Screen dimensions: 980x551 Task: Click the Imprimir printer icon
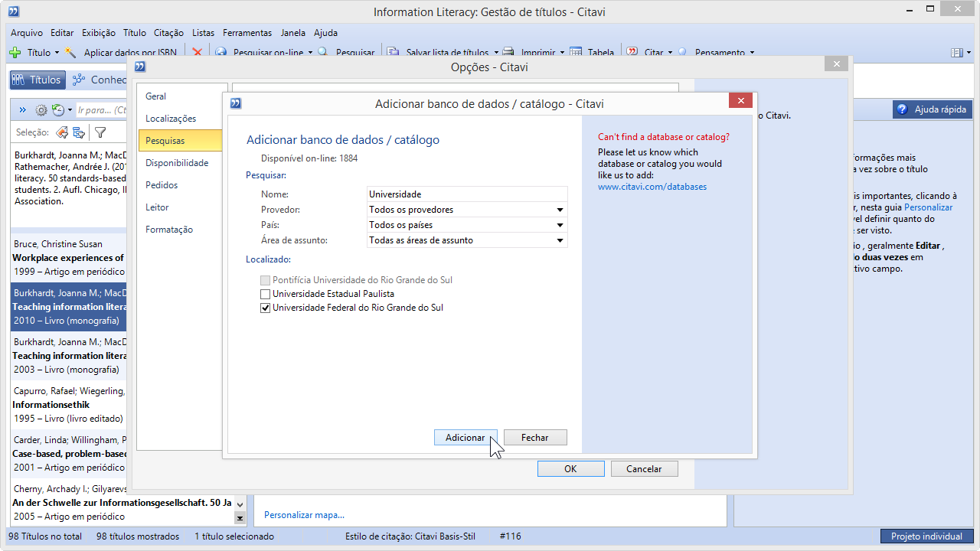[x=509, y=53]
